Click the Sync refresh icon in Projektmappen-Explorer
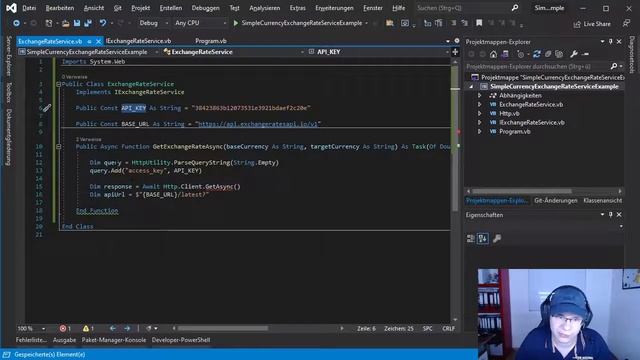The width and height of the screenshot is (640, 360). tap(537, 54)
